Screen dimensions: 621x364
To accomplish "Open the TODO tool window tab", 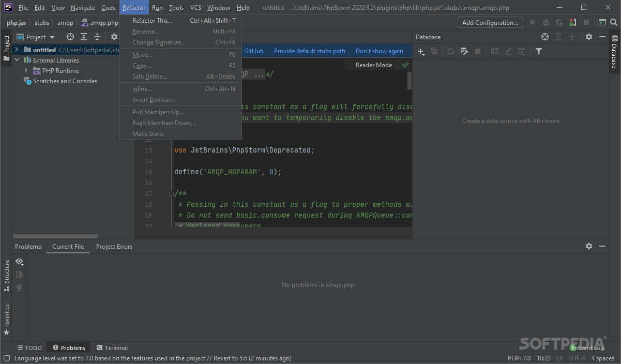I will click(29, 348).
